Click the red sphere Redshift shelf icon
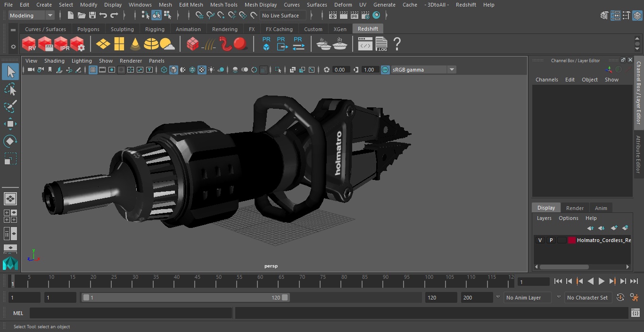644x332 pixels. (240, 44)
